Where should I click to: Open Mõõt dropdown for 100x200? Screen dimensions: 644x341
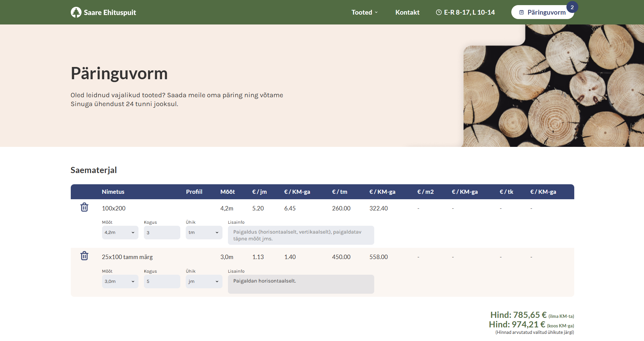120,233
